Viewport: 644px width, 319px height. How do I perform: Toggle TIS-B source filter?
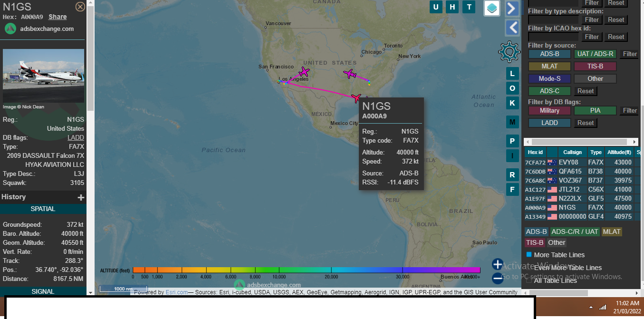coord(595,66)
